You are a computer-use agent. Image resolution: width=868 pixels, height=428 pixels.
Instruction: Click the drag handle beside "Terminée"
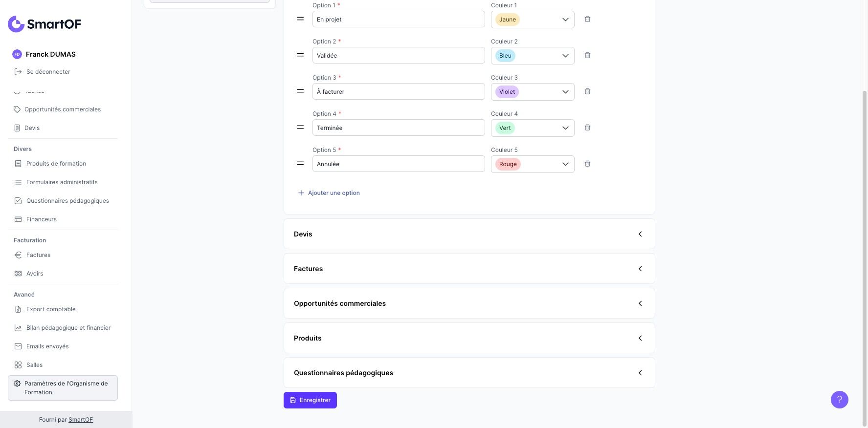tap(300, 128)
